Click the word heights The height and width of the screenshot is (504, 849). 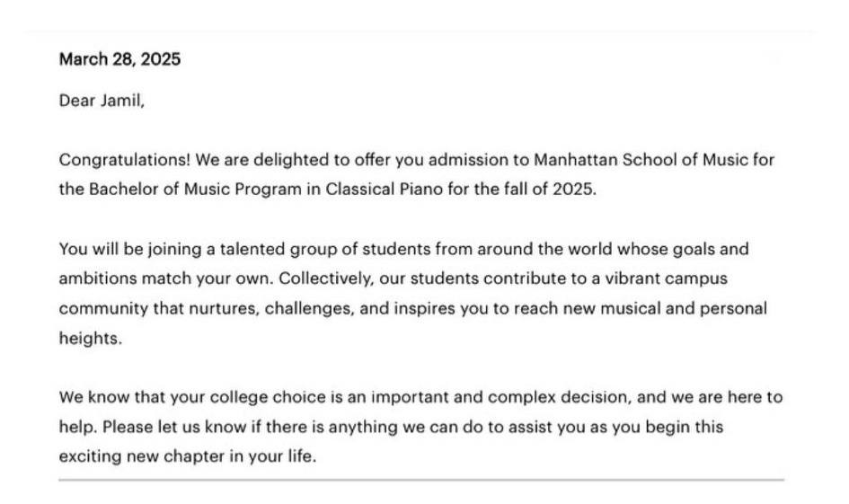click(91, 338)
